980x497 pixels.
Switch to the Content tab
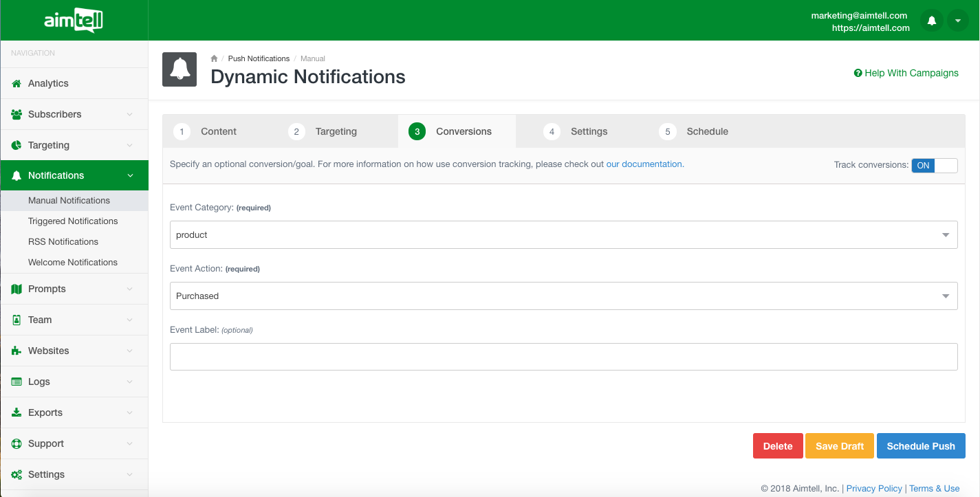[x=218, y=131]
